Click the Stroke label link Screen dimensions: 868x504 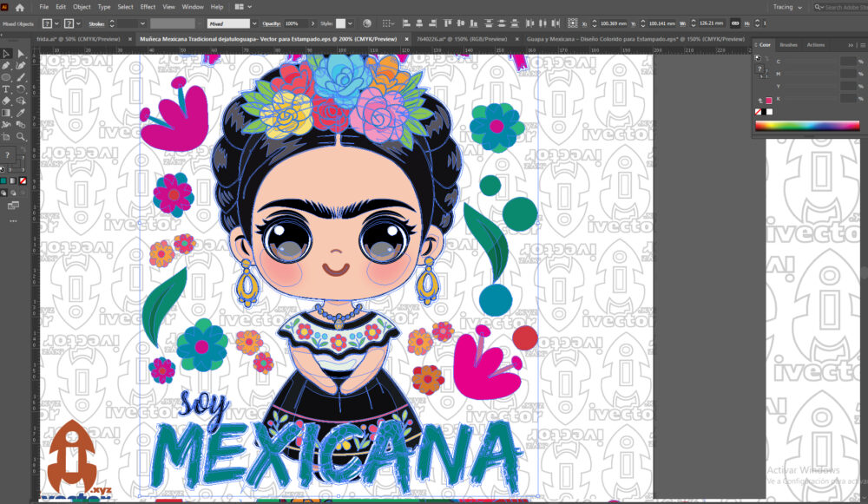point(96,23)
